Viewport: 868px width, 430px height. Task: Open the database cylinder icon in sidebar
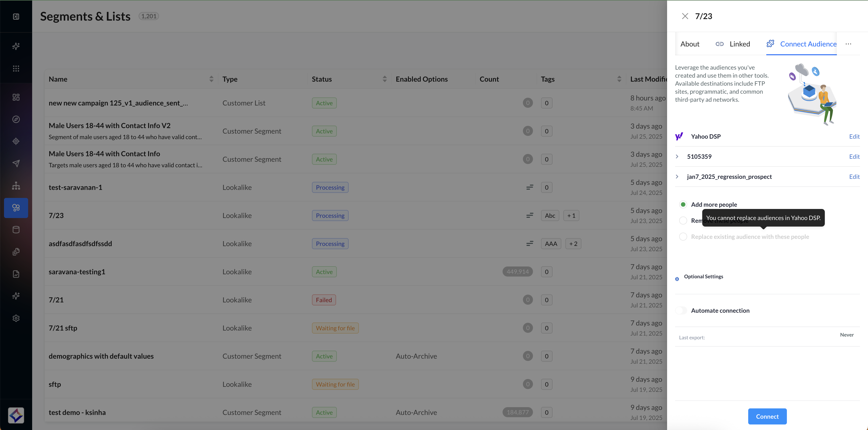(16, 230)
